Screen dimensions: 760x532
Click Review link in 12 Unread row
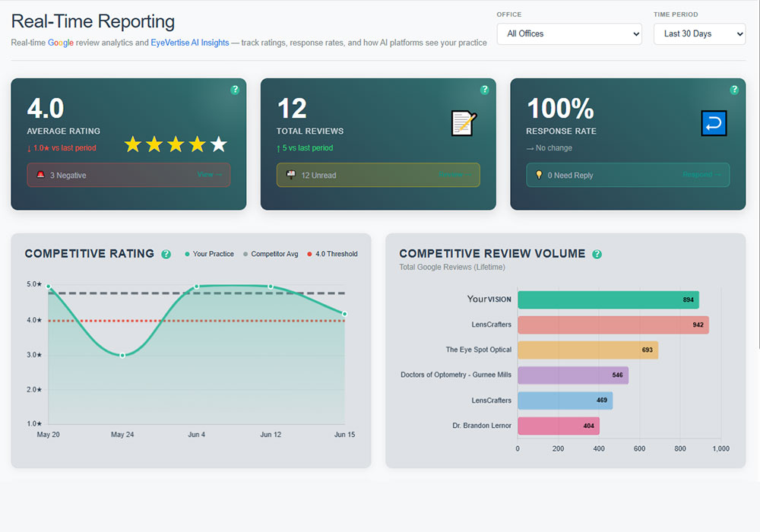[454, 175]
